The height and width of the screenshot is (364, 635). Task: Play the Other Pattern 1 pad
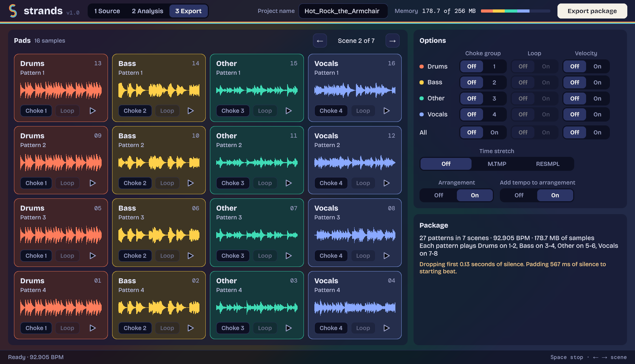(289, 111)
